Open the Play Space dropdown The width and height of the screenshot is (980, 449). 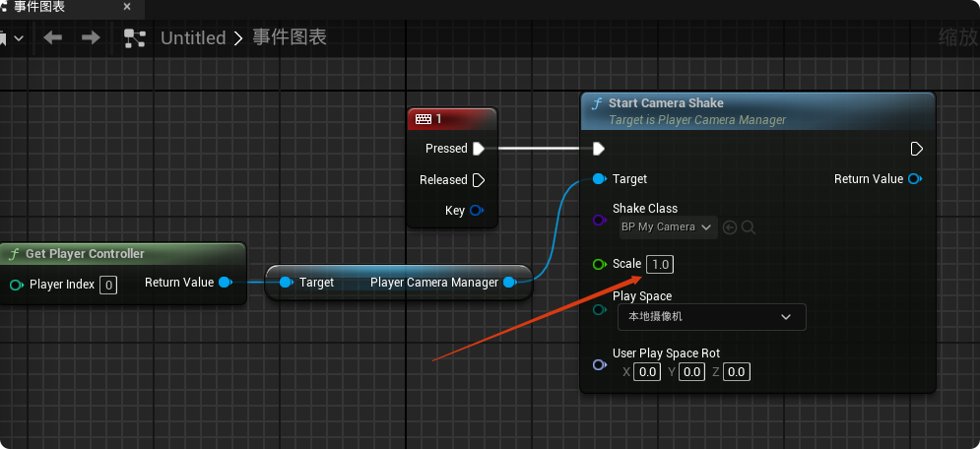click(x=711, y=317)
